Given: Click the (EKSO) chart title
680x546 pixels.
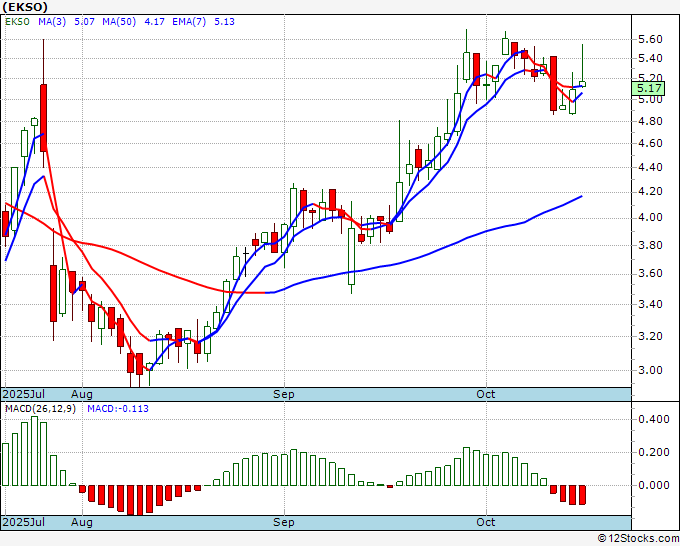Looking at the screenshot, I should (25, 7).
